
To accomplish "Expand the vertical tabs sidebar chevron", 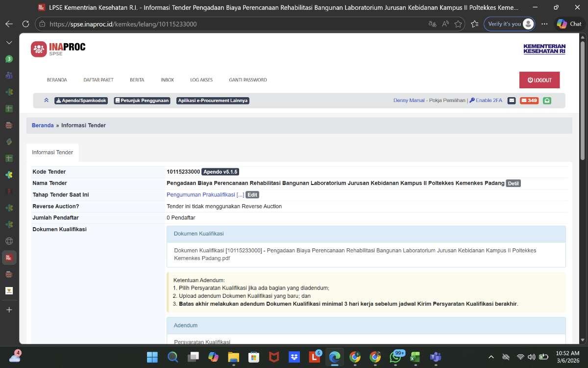I will tap(9, 43).
